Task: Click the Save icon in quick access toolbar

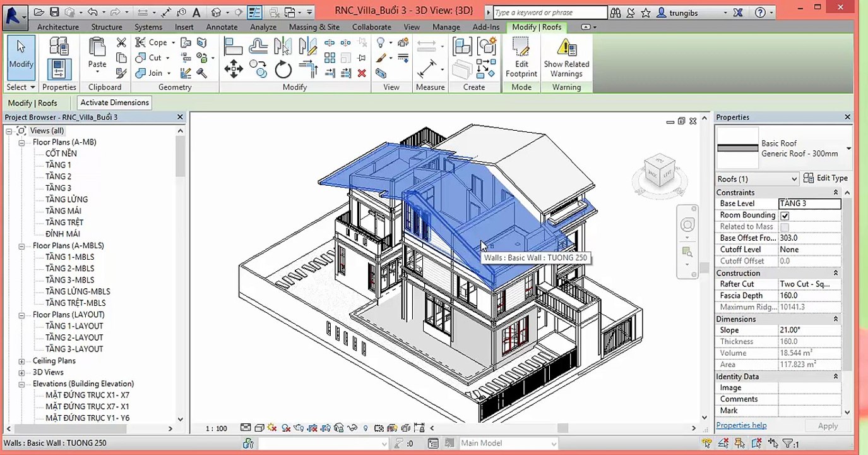Action: pos(54,12)
